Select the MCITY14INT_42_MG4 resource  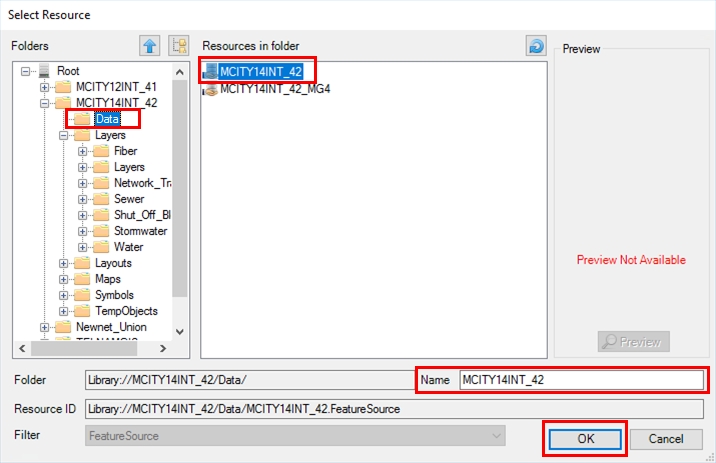point(274,88)
